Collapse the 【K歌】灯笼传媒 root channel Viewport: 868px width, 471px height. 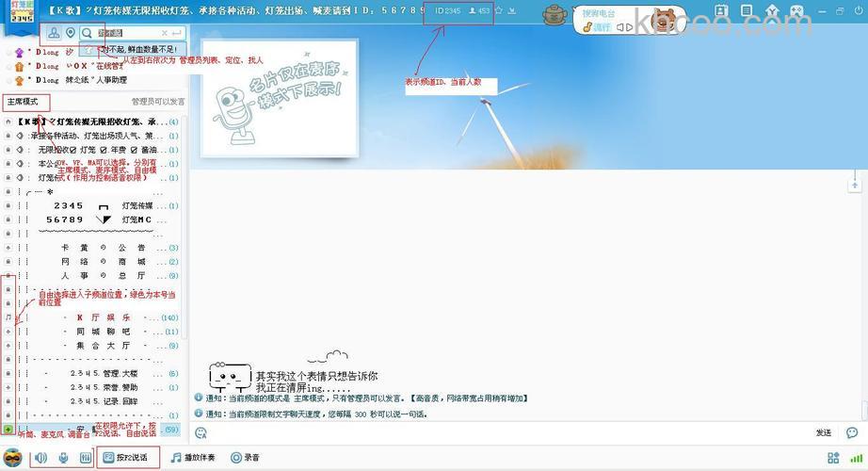[8, 122]
